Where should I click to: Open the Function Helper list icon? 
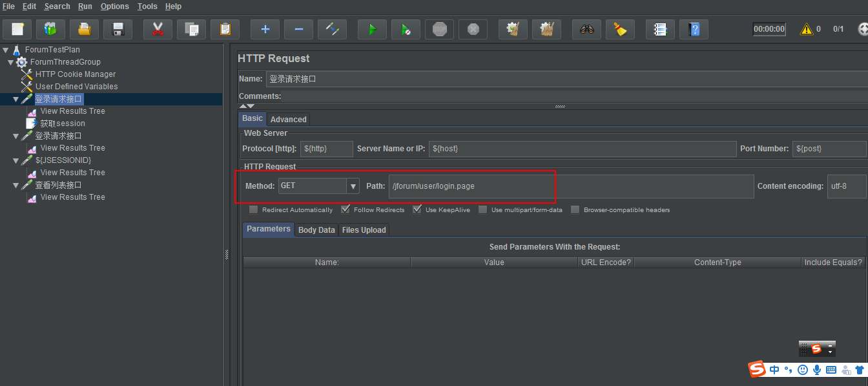660,29
